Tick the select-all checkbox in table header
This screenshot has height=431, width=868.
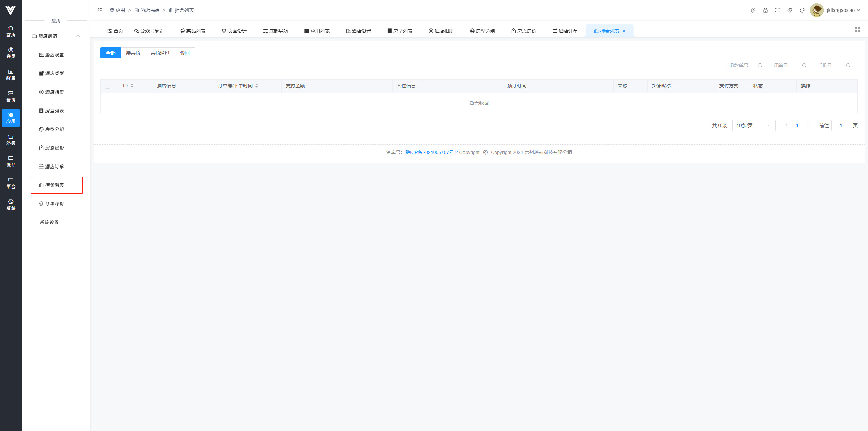click(107, 86)
